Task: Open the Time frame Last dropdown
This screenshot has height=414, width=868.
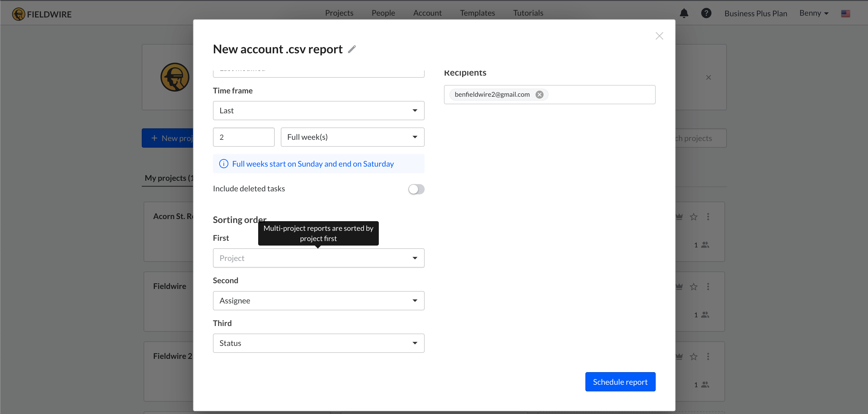Action: click(318, 111)
